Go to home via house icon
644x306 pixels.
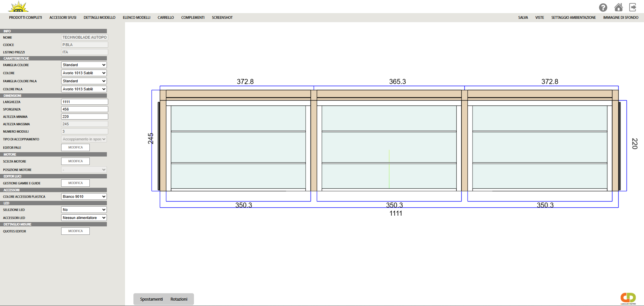point(618,7)
